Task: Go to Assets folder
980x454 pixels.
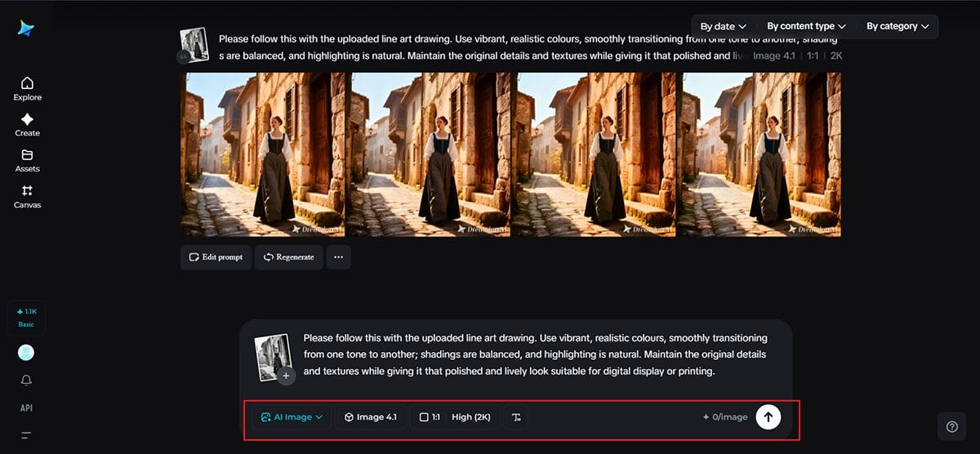Action: point(27,160)
